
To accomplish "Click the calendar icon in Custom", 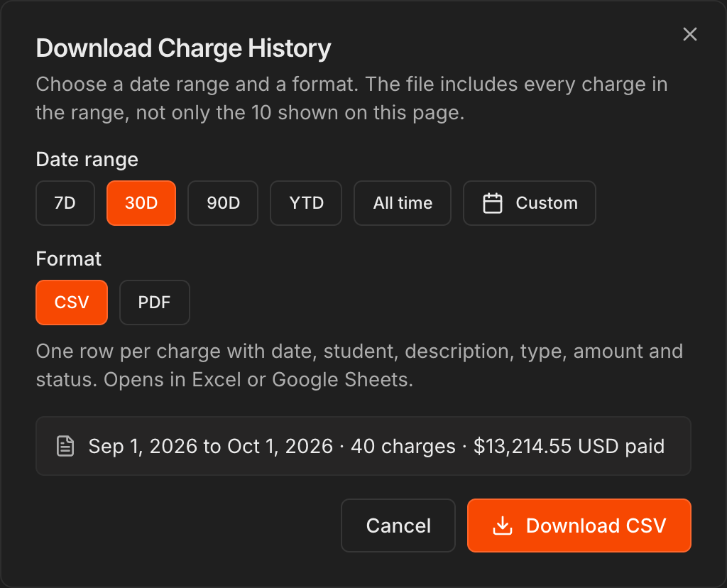I will 493,203.
